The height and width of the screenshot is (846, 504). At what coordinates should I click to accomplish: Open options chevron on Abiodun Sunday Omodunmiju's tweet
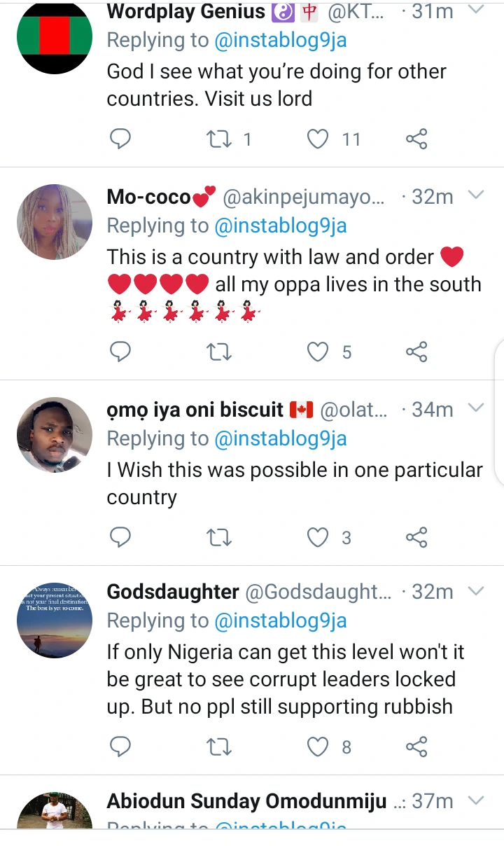pyautogui.click(x=476, y=800)
